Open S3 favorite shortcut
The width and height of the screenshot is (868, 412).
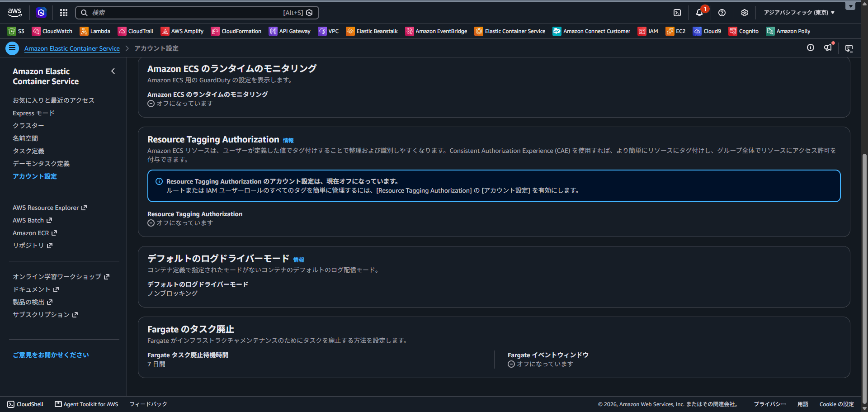[x=16, y=31]
